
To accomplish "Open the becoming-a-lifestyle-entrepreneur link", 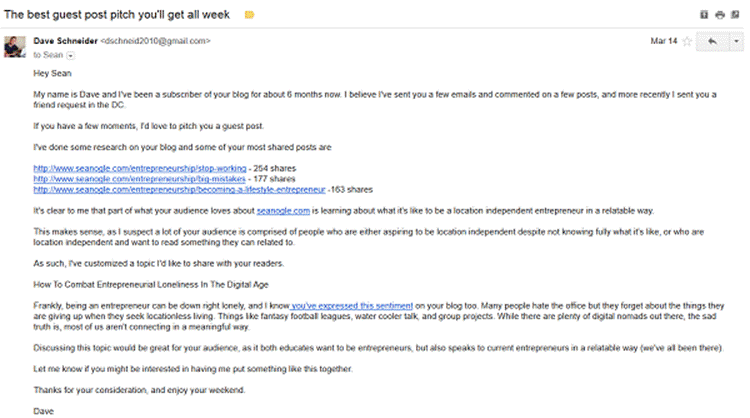I will [x=179, y=189].
